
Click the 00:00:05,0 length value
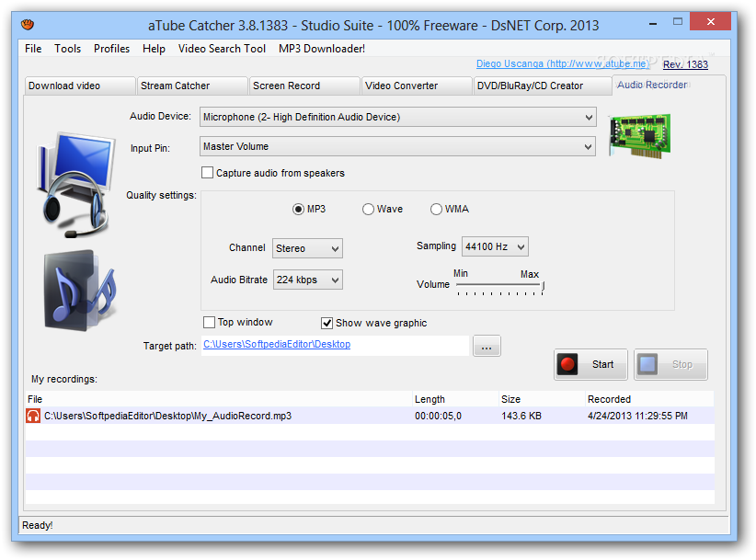[438, 416]
